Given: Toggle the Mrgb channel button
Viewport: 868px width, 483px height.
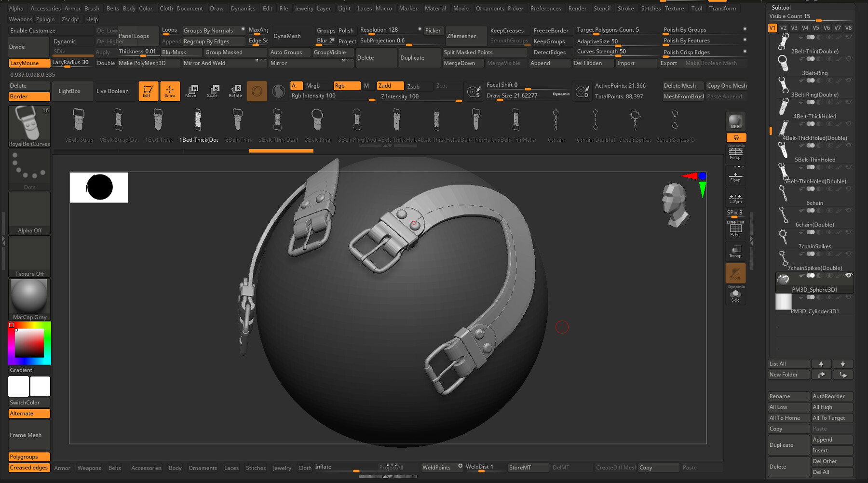Looking at the screenshot, I should point(317,86).
